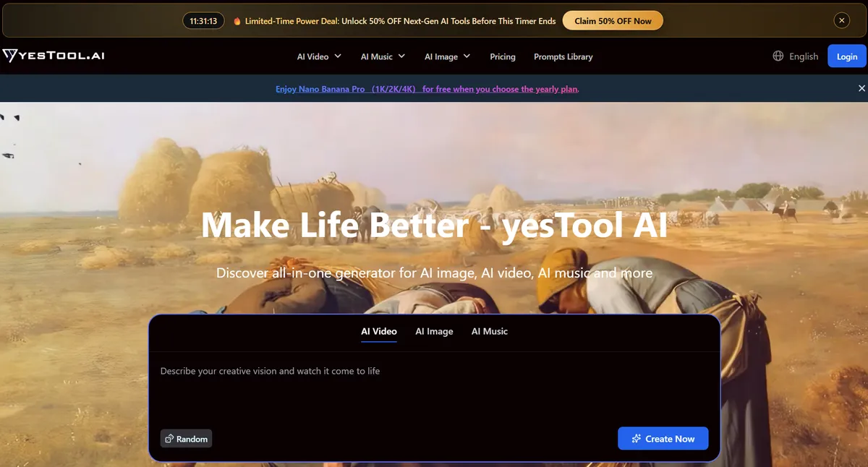The image size is (868, 467).
Task: Go to the Pricing page
Action: (503, 56)
